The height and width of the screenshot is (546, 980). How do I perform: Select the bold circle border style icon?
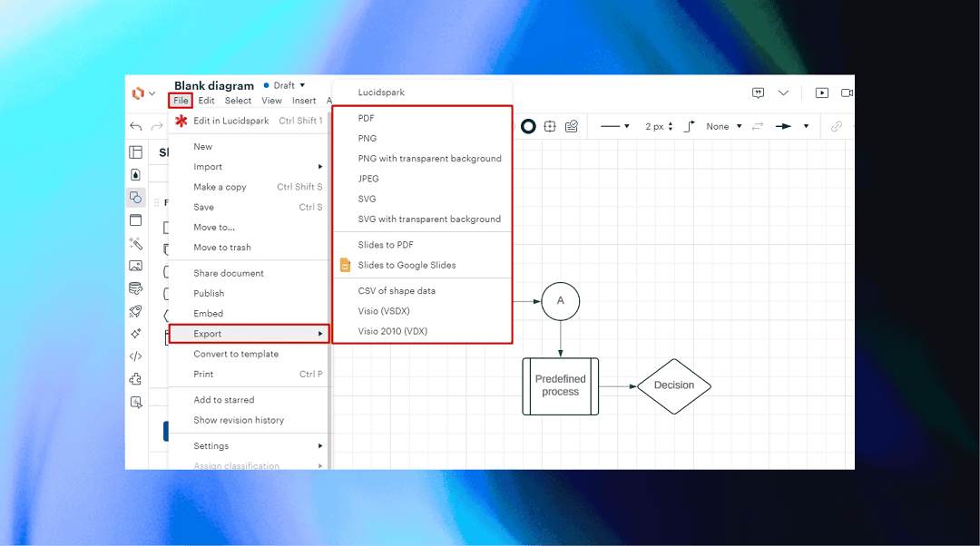pos(528,127)
